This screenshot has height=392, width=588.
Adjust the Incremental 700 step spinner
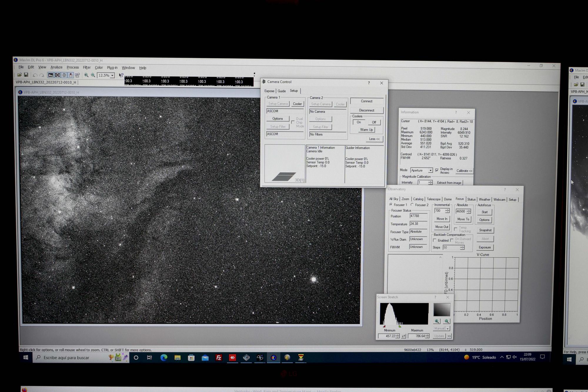pos(447,211)
